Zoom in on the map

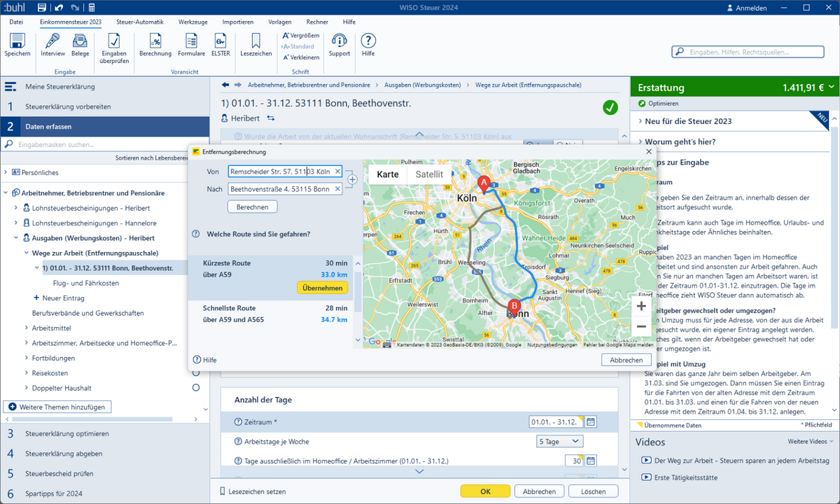640,306
